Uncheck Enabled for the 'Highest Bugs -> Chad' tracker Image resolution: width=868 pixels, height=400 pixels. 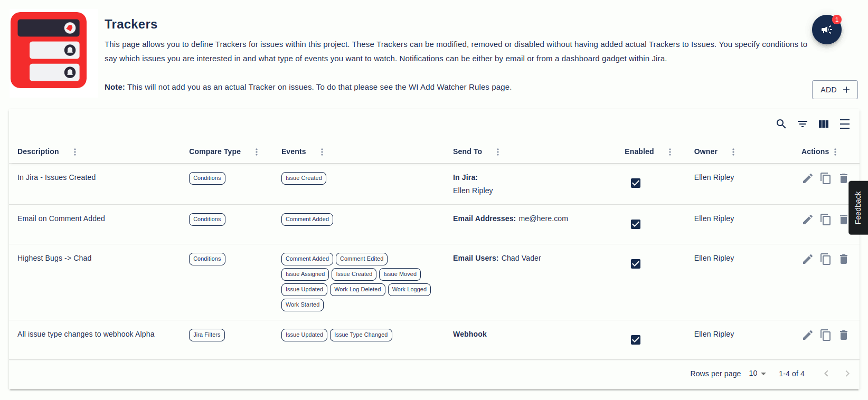[636, 263]
